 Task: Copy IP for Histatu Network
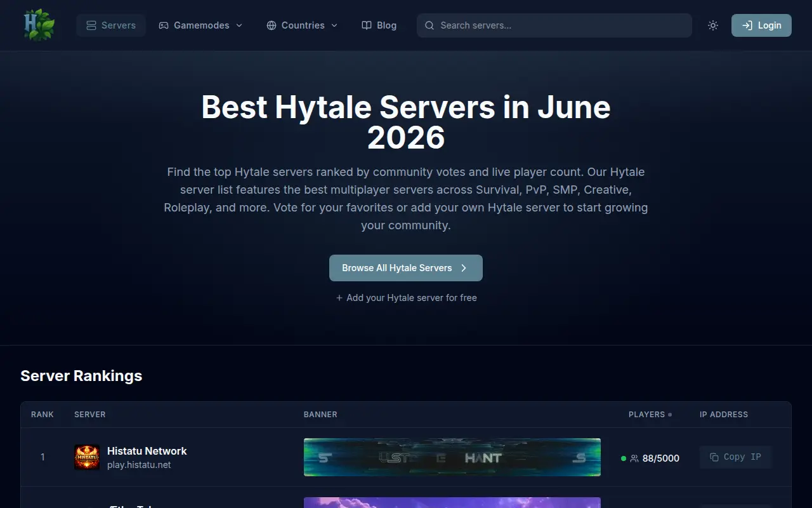tap(736, 457)
